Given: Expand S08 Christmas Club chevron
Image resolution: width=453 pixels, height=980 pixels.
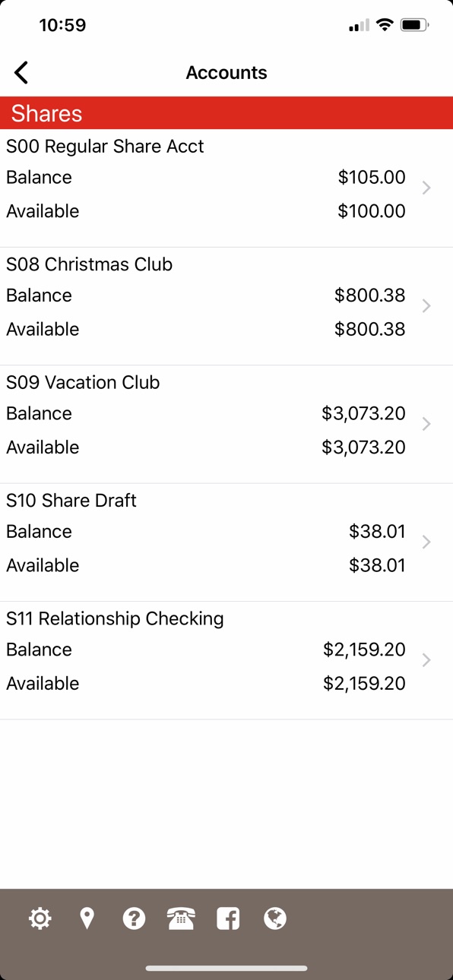Looking at the screenshot, I should pyautogui.click(x=426, y=305).
